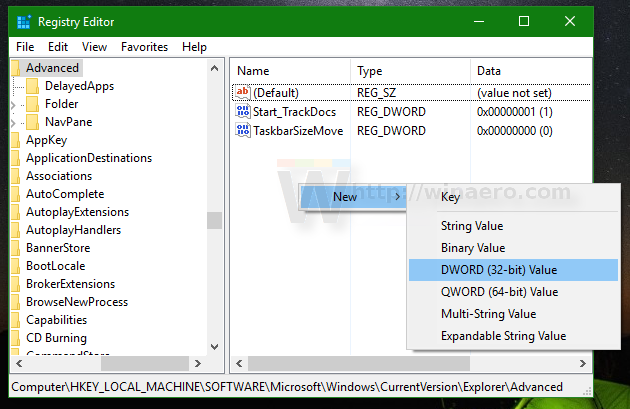The height and width of the screenshot is (409, 630).
Task: Select the BrowseNewProcess key
Action: [x=77, y=302]
